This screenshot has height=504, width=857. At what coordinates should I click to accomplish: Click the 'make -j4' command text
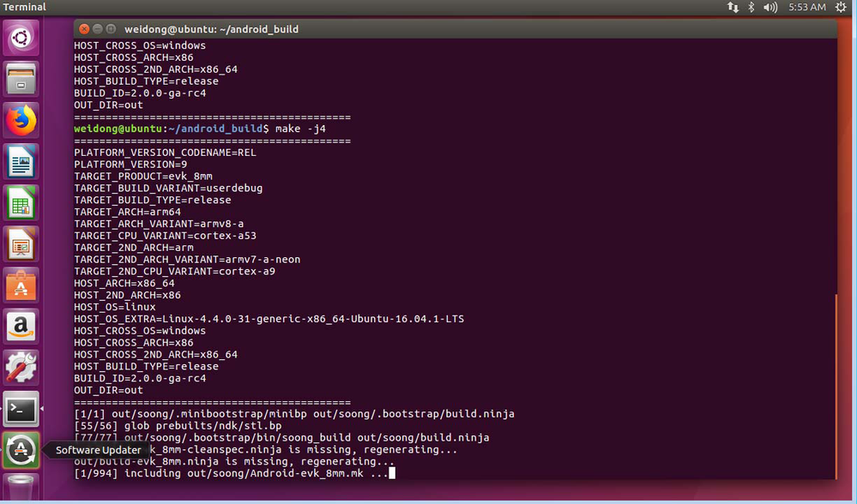pos(300,129)
